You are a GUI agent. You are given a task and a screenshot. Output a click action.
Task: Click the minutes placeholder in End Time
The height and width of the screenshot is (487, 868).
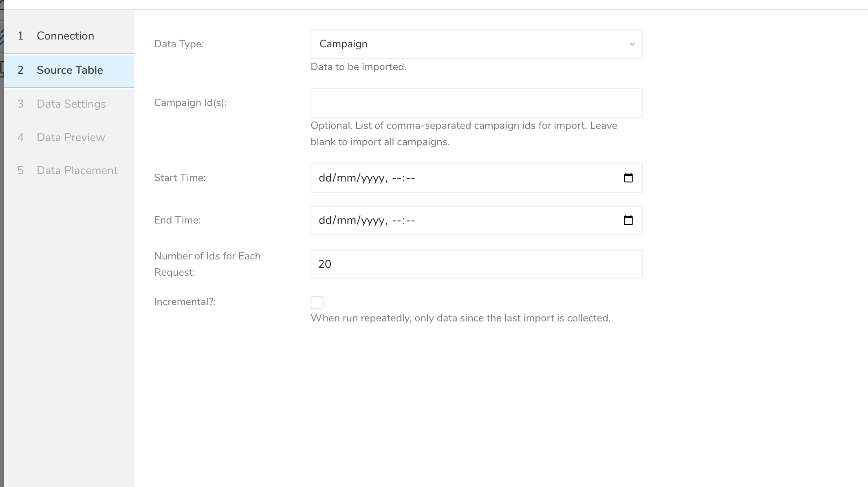pyautogui.click(x=410, y=221)
